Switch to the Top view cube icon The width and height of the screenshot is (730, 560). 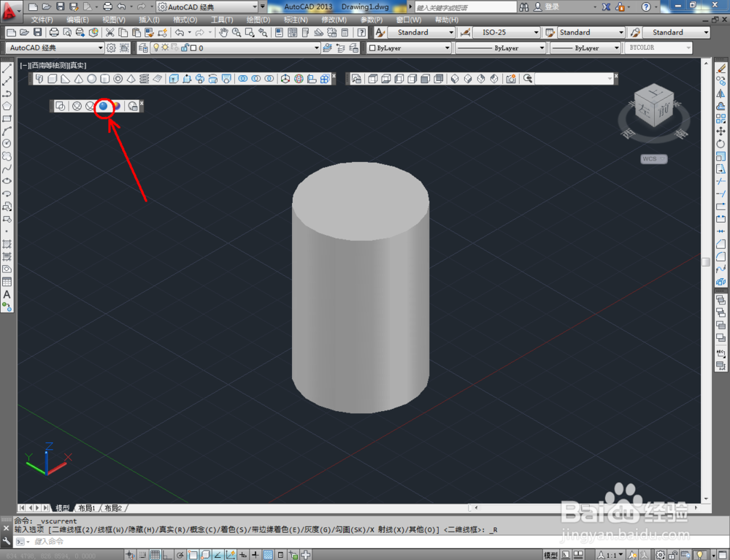pyautogui.click(x=372, y=79)
